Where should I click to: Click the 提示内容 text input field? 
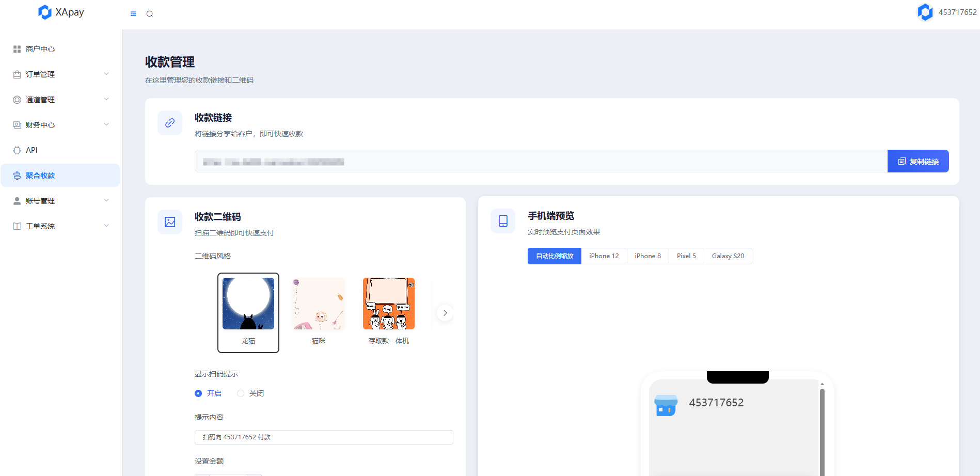pos(324,437)
